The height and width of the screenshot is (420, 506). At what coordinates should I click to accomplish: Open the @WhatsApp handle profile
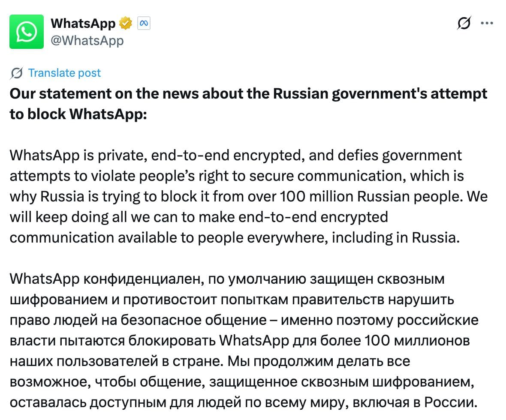click(x=87, y=40)
